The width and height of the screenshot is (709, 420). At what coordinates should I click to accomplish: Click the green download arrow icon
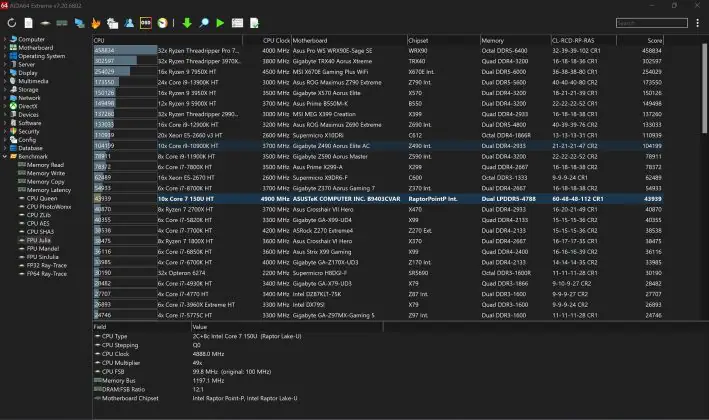[187, 23]
